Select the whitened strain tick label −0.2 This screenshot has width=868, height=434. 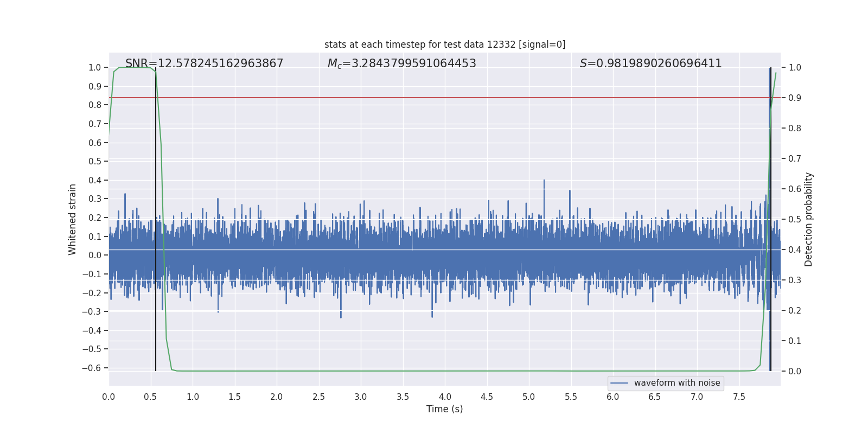click(x=92, y=293)
